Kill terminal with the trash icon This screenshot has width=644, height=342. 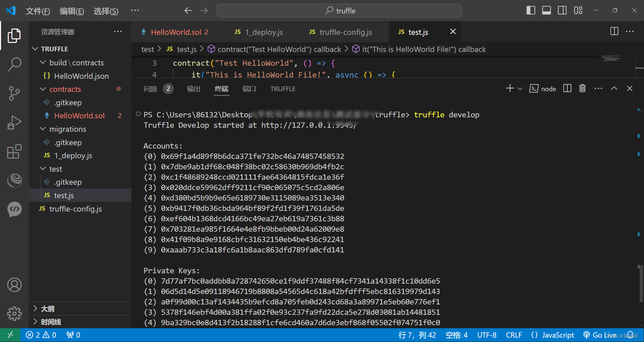(582, 89)
